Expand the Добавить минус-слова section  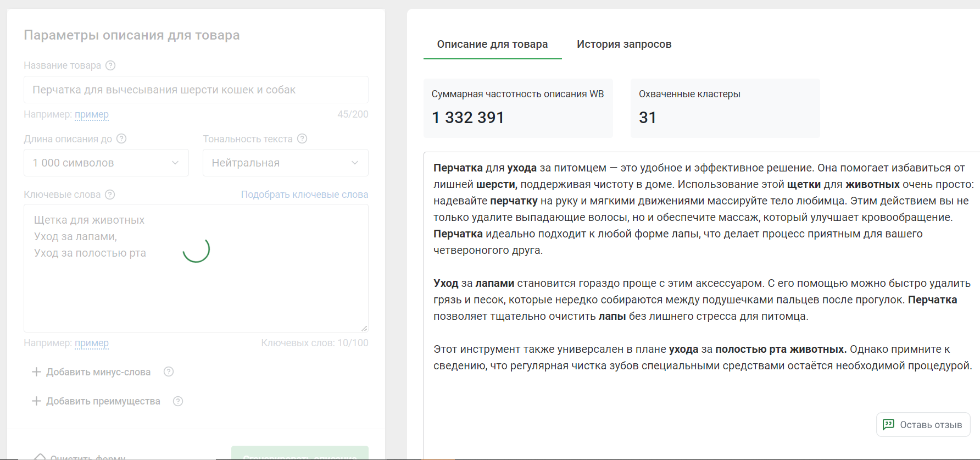92,372
